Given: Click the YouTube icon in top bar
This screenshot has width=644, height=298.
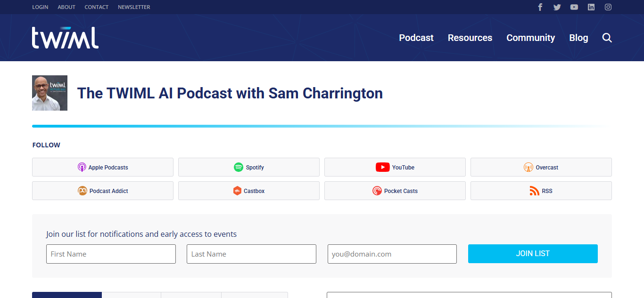Looking at the screenshot, I should click(574, 7).
